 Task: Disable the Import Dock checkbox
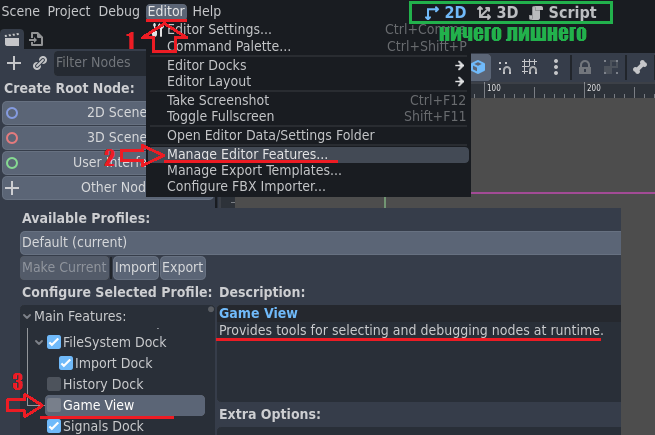tap(66, 363)
